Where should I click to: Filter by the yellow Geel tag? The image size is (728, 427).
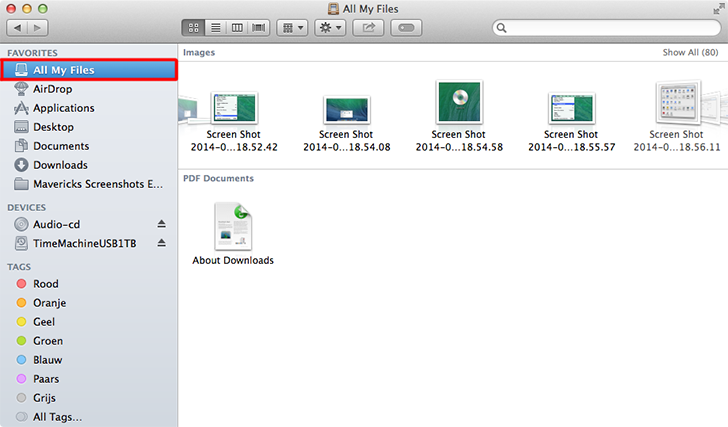tap(89, 322)
